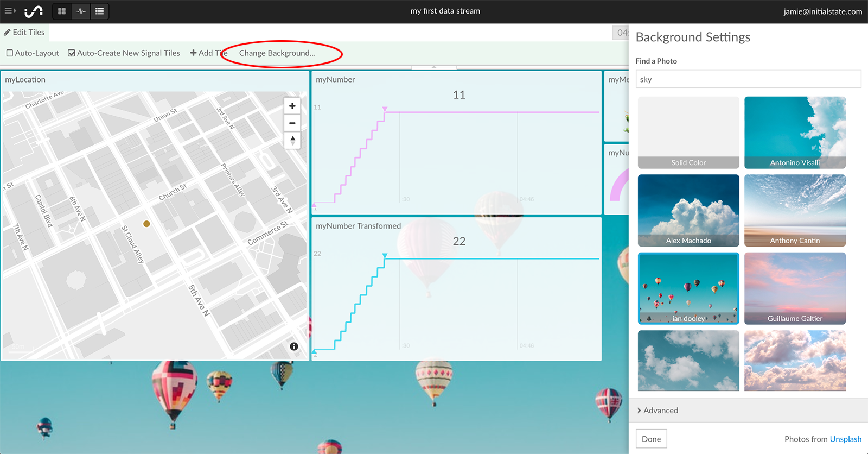Expand the Advanced section
Viewport: 868px width, 454px height.
658,411
